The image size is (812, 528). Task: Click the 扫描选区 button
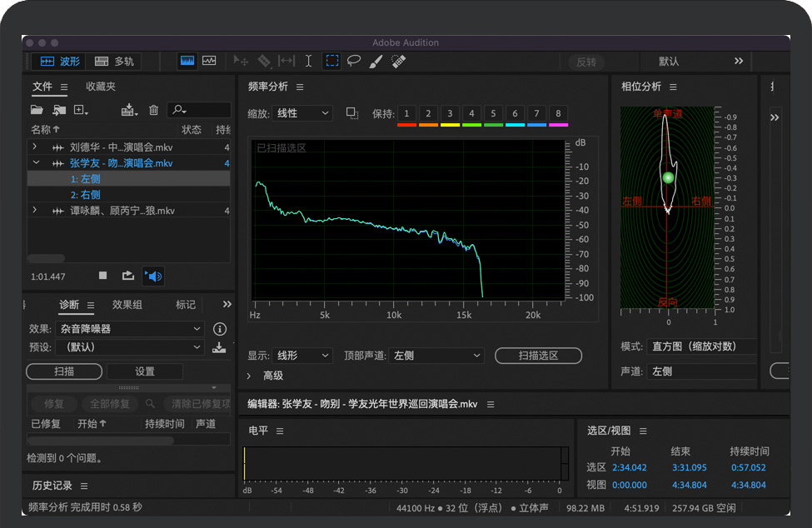coord(538,356)
